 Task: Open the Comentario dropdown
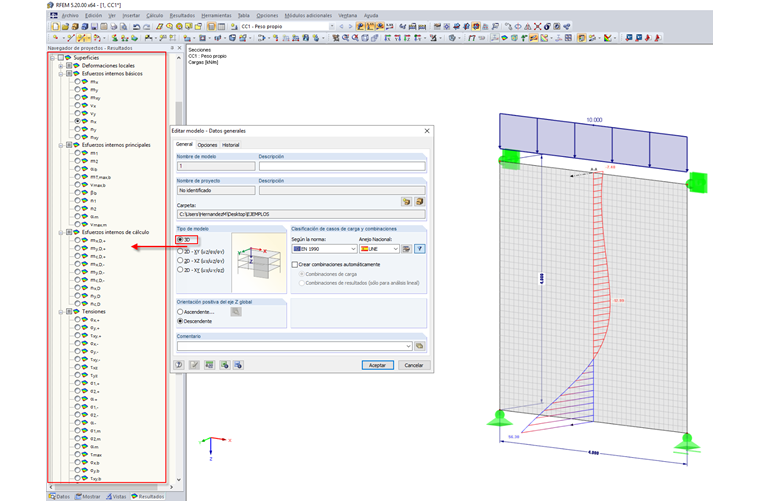(408, 346)
